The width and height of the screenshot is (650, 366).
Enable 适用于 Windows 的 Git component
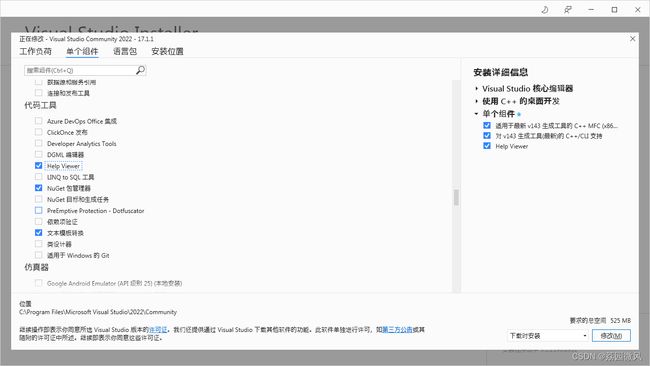point(39,255)
